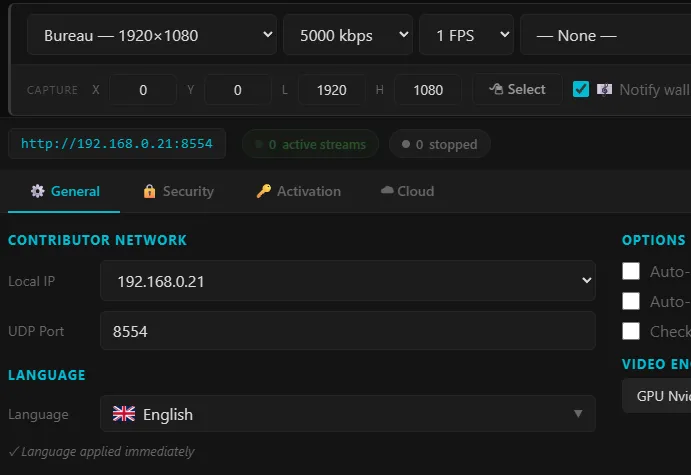The width and height of the screenshot is (691, 475).
Task: Open the Activation tab
Action: click(299, 191)
